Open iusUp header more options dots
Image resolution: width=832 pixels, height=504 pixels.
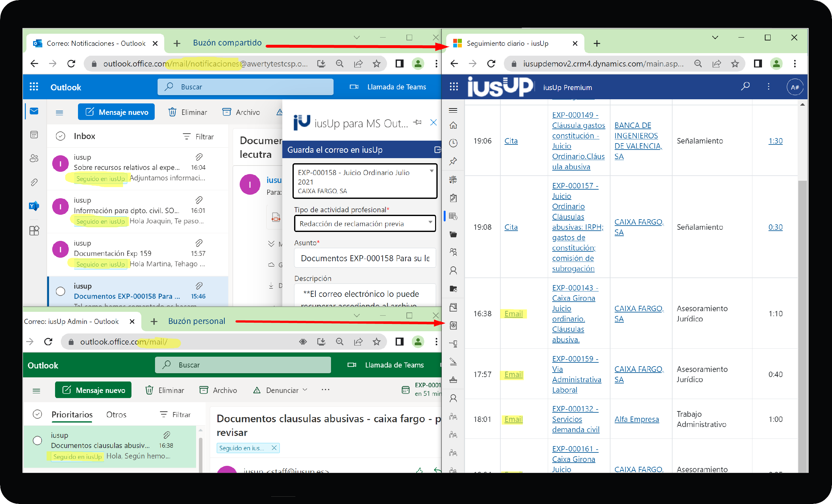click(769, 87)
